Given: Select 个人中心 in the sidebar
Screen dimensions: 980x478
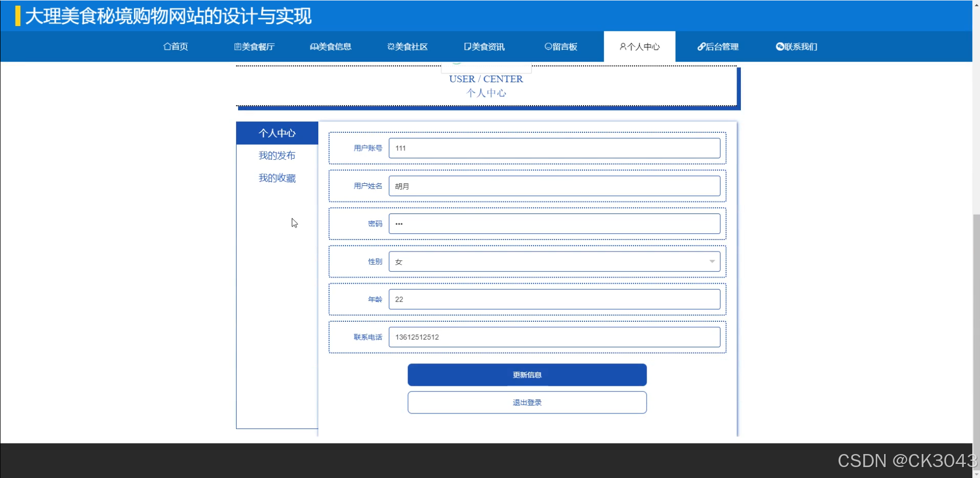Looking at the screenshot, I should (277, 133).
